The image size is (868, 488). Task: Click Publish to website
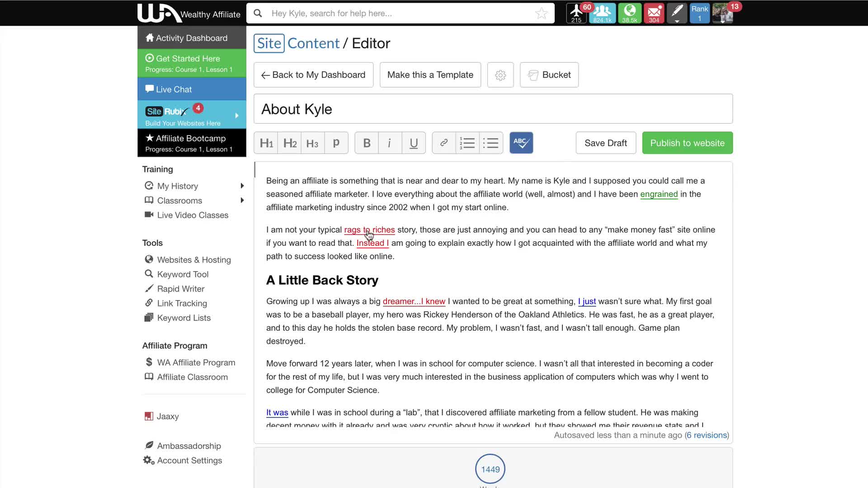pyautogui.click(x=687, y=143)
